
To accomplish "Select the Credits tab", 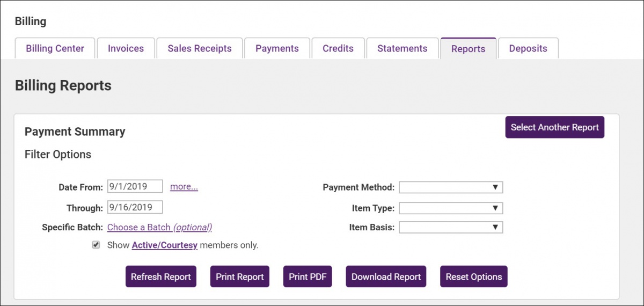I will click(x=338, y=48).
